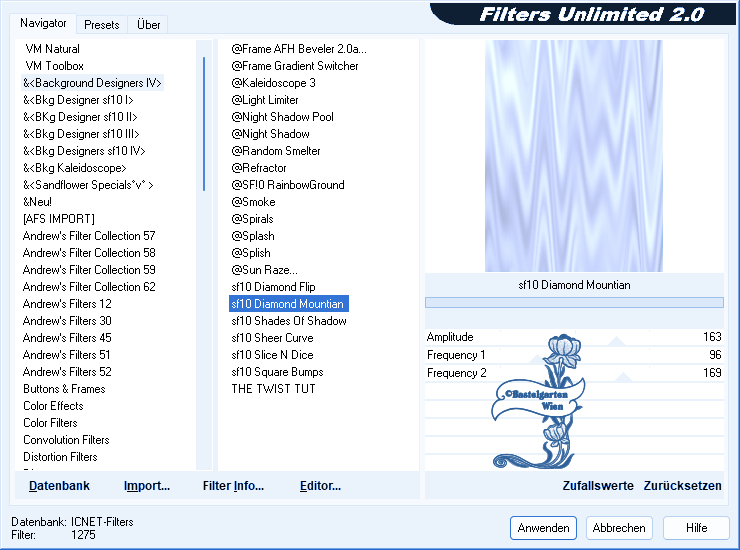Click the filter preview image
This screenshot has height=550, width=740.
pos(573,156)
